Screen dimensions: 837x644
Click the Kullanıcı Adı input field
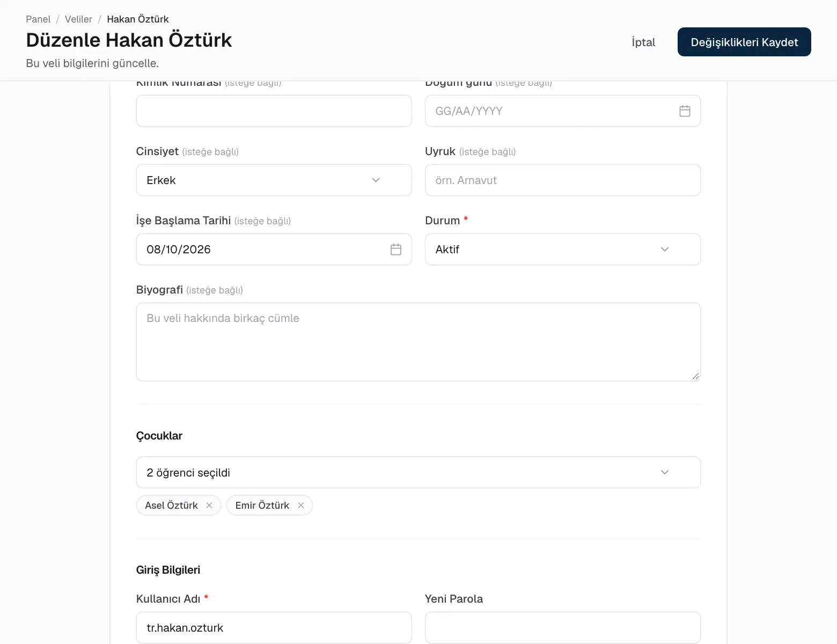(x=274, y=627)
